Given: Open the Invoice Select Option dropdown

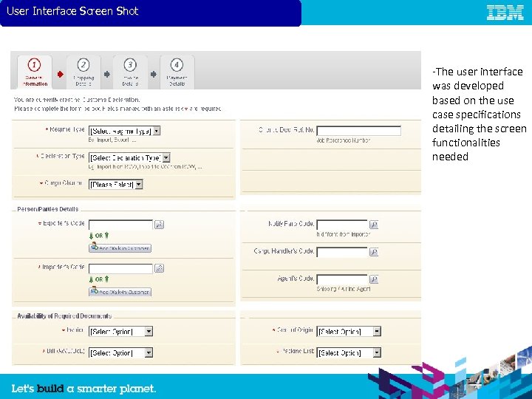Looking at the screenshot, I should [120, 332].
